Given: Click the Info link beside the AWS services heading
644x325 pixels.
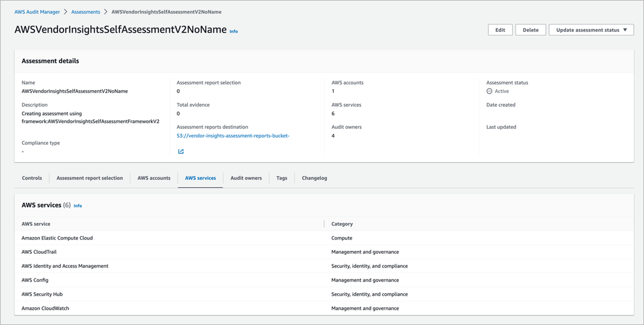Looking at the screenshot, I should click(78, 206).
